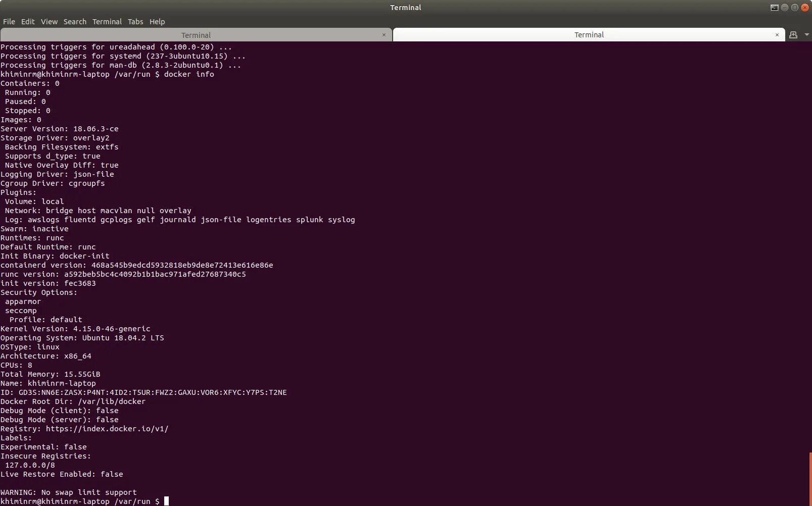Click 'Native Overlay Diff: true' line
Viewport: 812px width, 506px height.
coord(62,165)
